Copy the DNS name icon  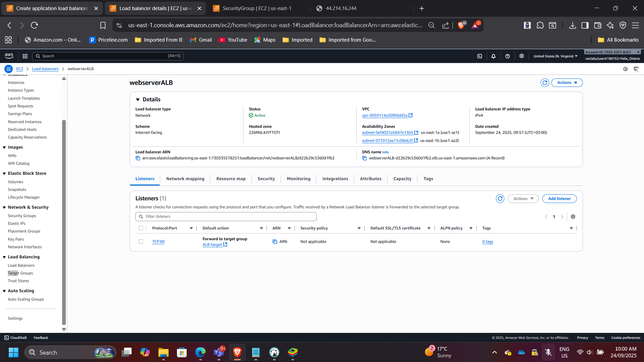(x=364, y=158)
